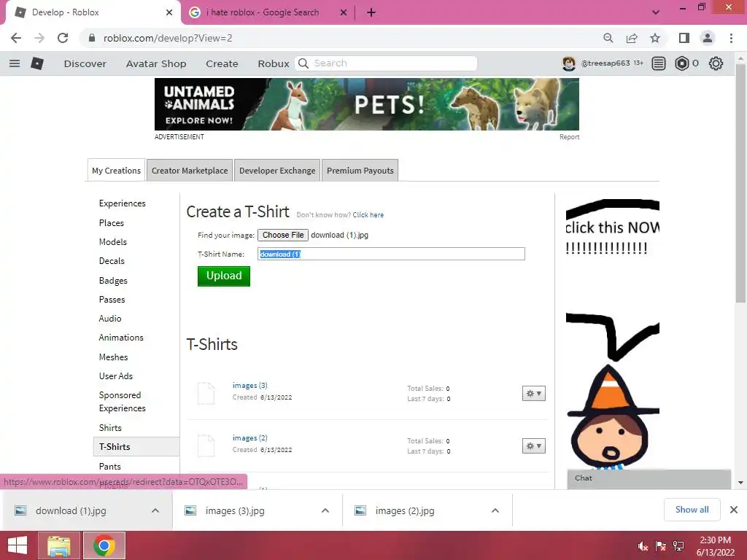Follow the Click here help link
The height and width of the screenshot is (560, 747).
368,215
